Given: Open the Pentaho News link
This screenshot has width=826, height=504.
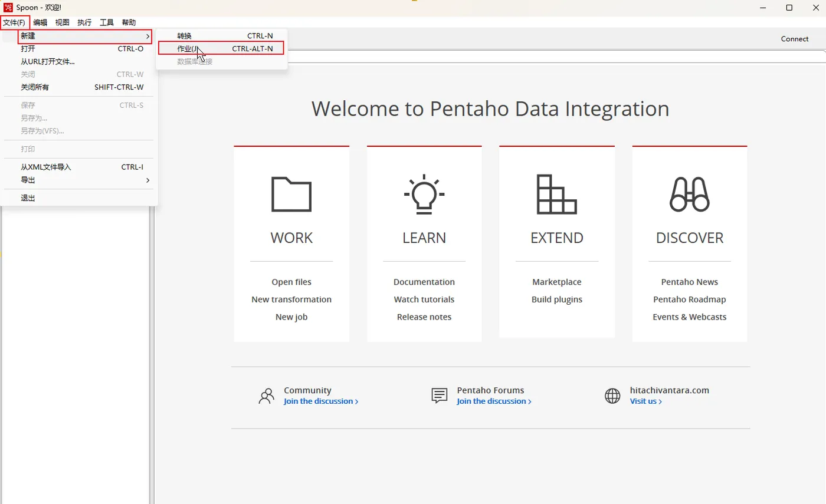Looking at the screenshot, I should [690, 282].
